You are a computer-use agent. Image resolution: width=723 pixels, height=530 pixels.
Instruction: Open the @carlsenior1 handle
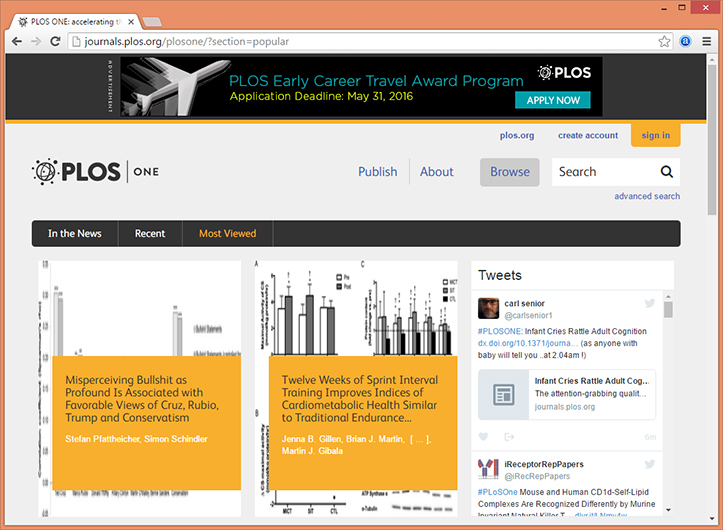tap(528, 316)
